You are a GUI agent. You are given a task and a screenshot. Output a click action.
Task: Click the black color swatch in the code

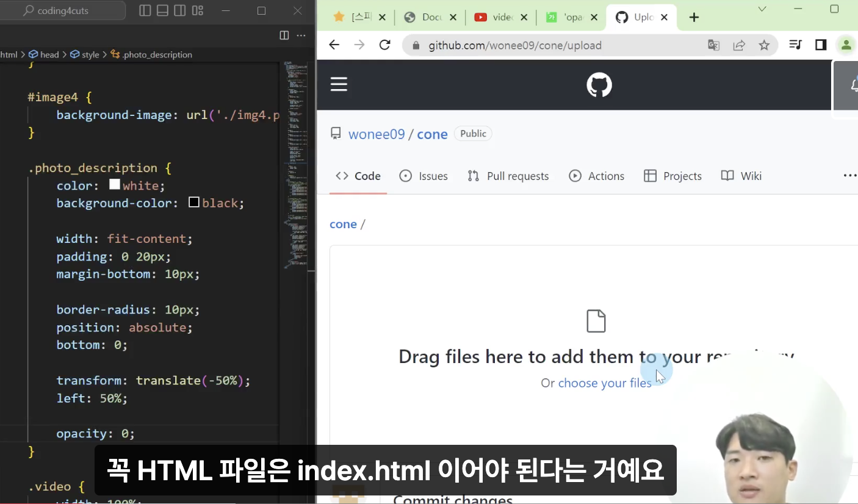pos(194,202)
